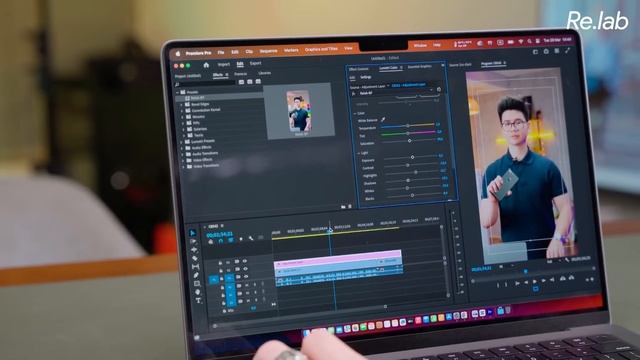This screenshot has width=640, height=360.
Task: Click the Add Marker icon in timeline
Action: 241,239
